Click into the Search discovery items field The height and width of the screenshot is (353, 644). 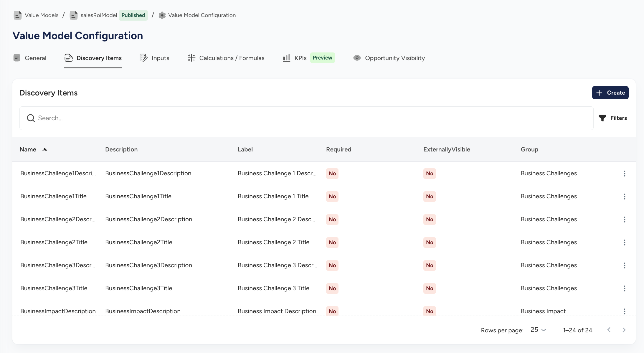[306, 118]
